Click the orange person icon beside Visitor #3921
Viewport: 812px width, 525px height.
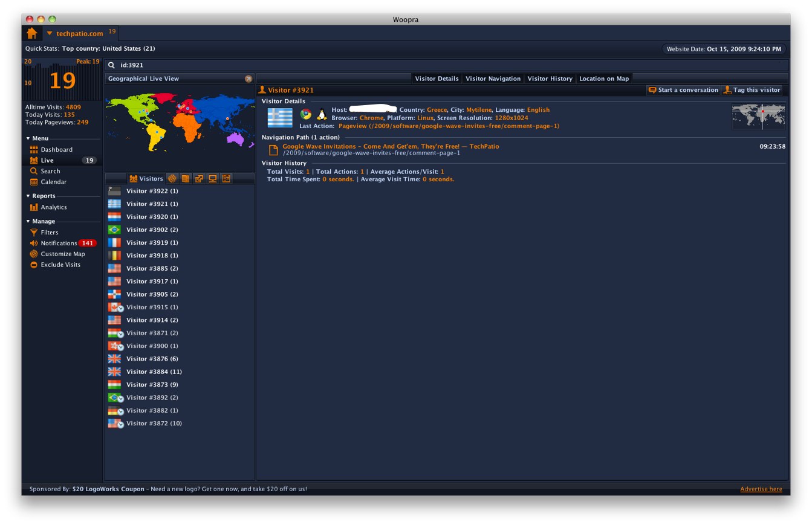(262, 90)
